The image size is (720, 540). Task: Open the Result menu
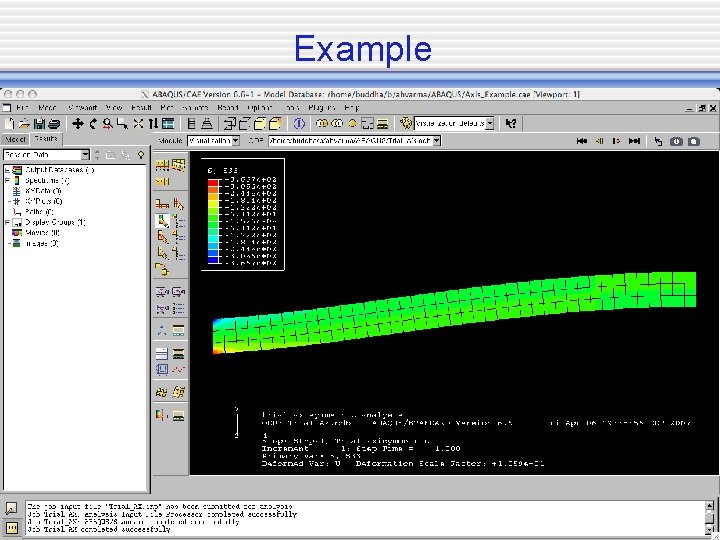[x=141, y=107]
